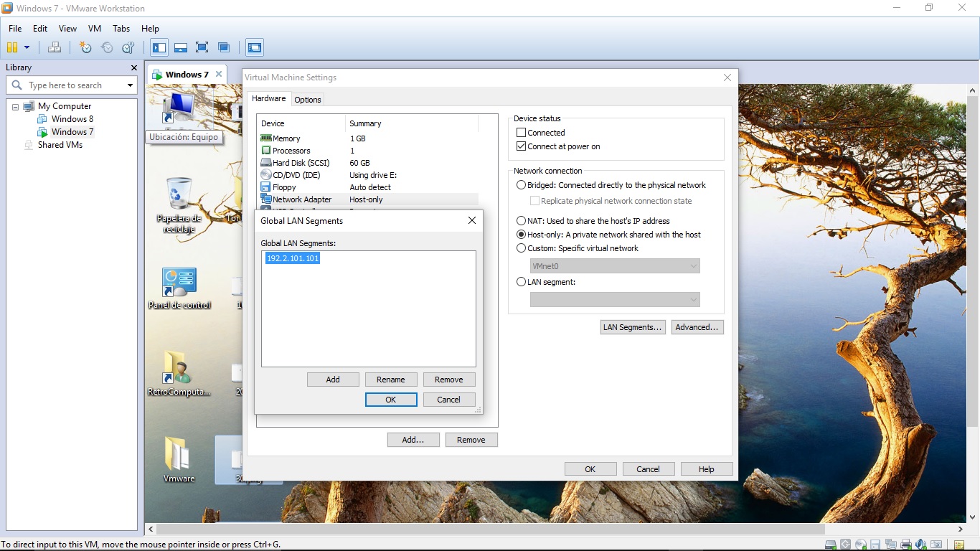Viewport: 980px width, 551px height.
Task: Close the Windows 7 VM tab
Action: point(219,75)
